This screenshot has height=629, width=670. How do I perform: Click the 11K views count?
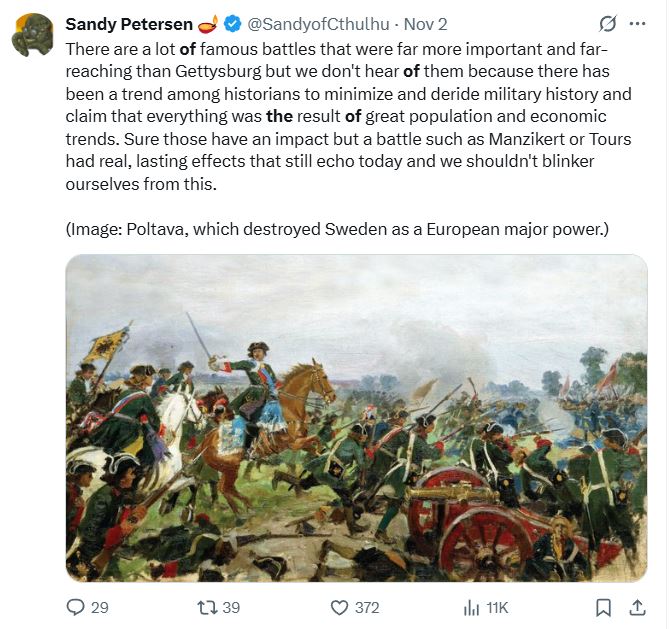[496, 607]
